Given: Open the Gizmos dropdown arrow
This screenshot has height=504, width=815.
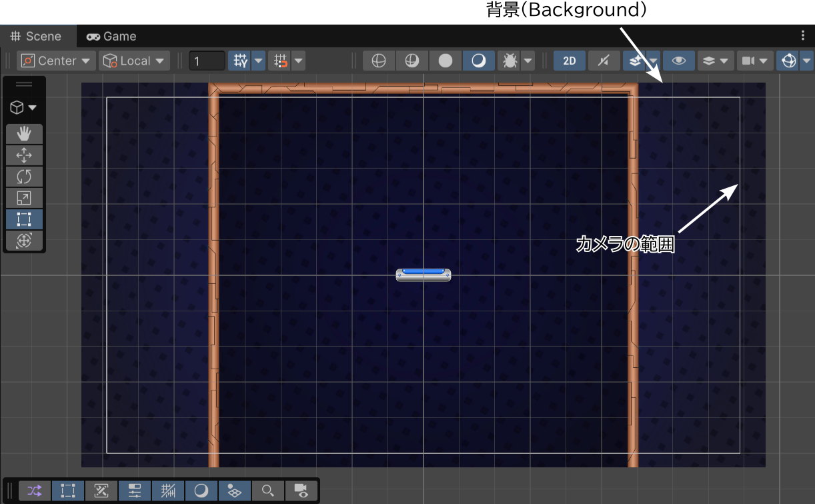Looking at the screenshot, I should (808, 61).
